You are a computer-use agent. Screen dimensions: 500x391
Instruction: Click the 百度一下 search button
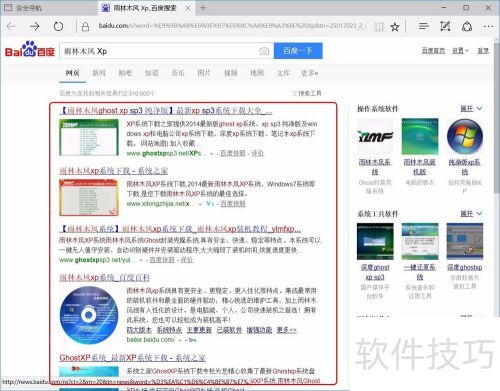click(298, 51)
